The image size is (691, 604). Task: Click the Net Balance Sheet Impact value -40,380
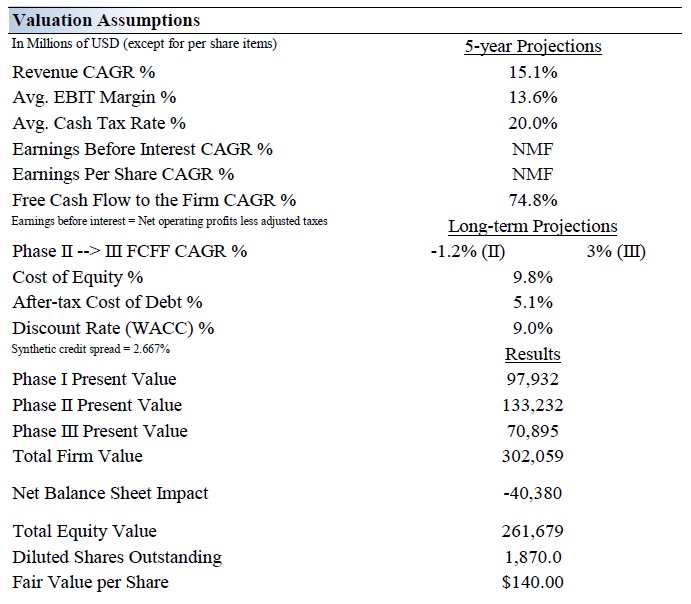pyautogui.click(x=532, y=493)
